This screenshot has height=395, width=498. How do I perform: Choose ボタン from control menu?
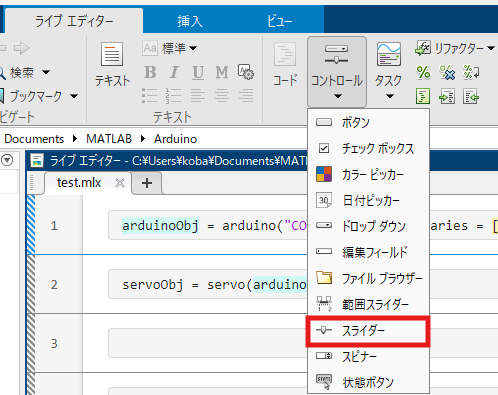(368, 122)
